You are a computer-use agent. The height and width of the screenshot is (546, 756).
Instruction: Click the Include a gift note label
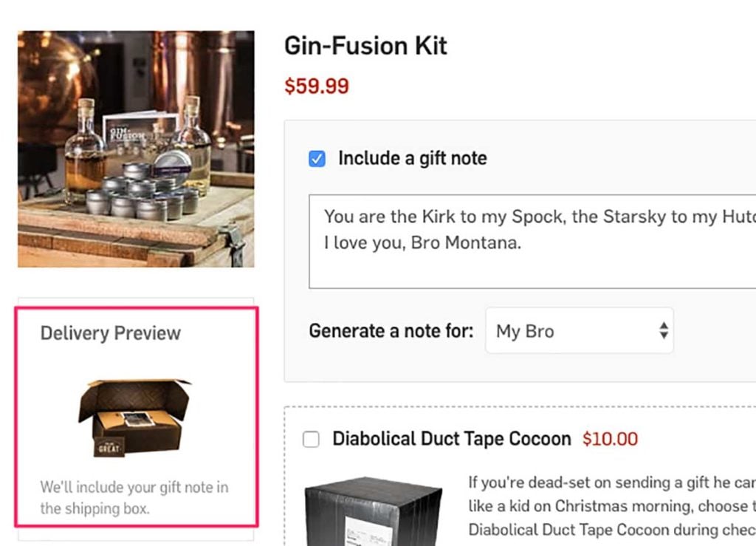[x=412, y=158]
